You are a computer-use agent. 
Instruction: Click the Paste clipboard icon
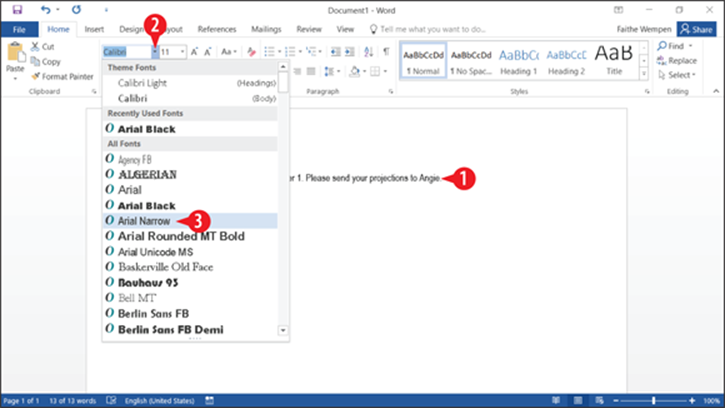15,52
